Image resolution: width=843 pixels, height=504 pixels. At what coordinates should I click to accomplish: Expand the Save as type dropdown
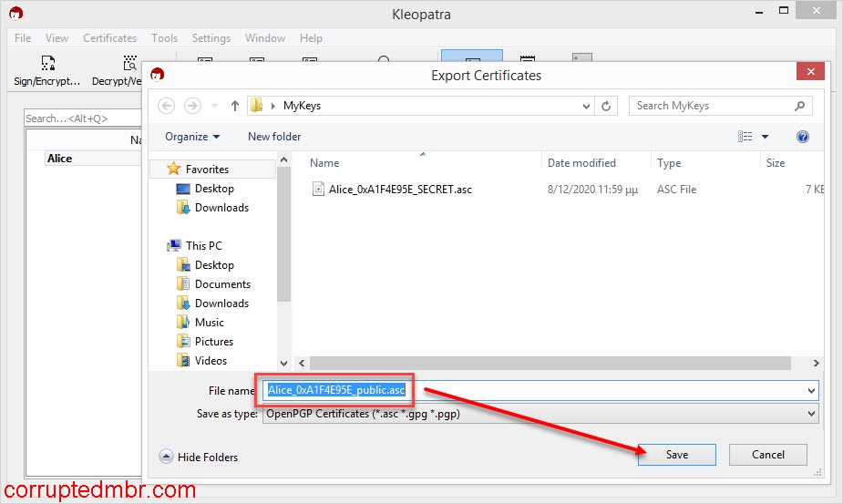coord(811,414)
